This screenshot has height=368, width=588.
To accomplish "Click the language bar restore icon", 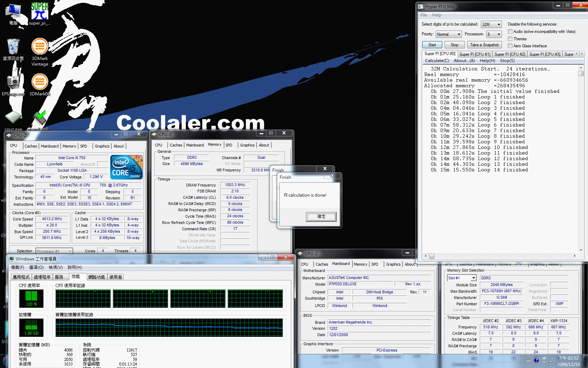I will [x=544, y=359].
